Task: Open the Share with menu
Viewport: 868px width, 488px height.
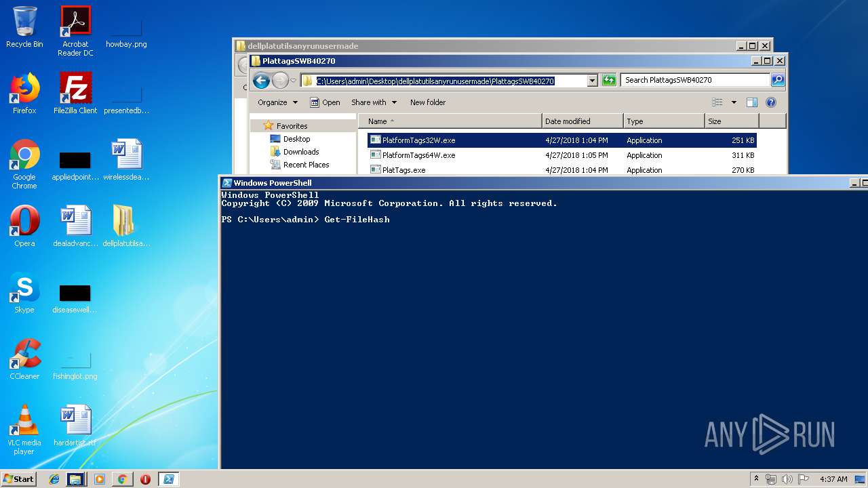Action: [374, 102]
